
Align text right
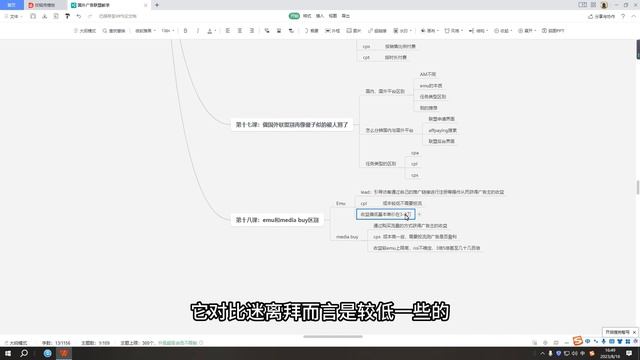(252, 31)
